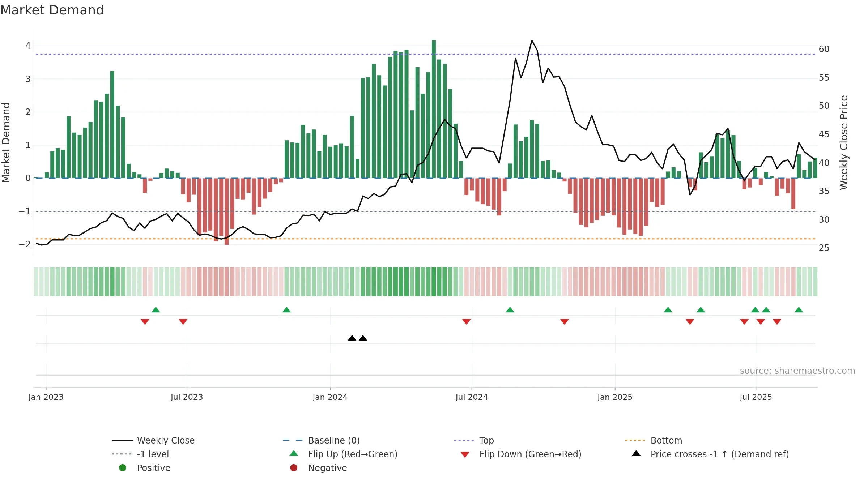This screenshot has width=868, height=488.
Task: Click the Weekly Close Price axis title
Action: point(844,142)
